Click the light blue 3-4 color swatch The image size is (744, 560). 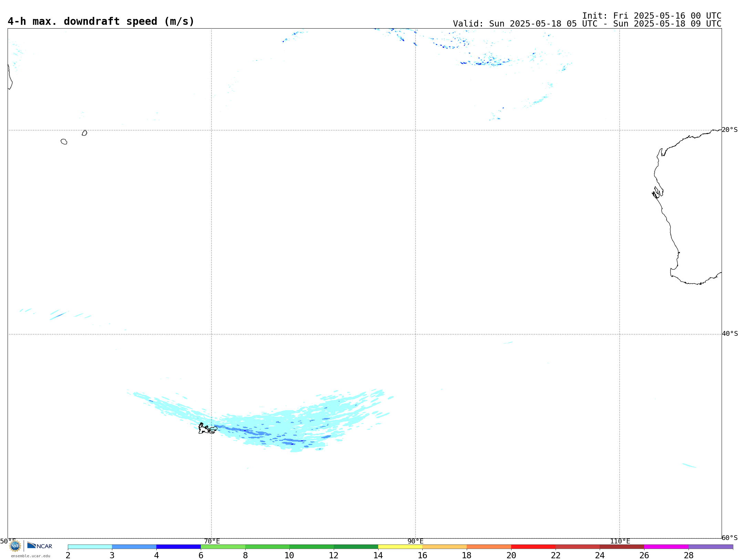pyautogui.click(x=134, y=547)
